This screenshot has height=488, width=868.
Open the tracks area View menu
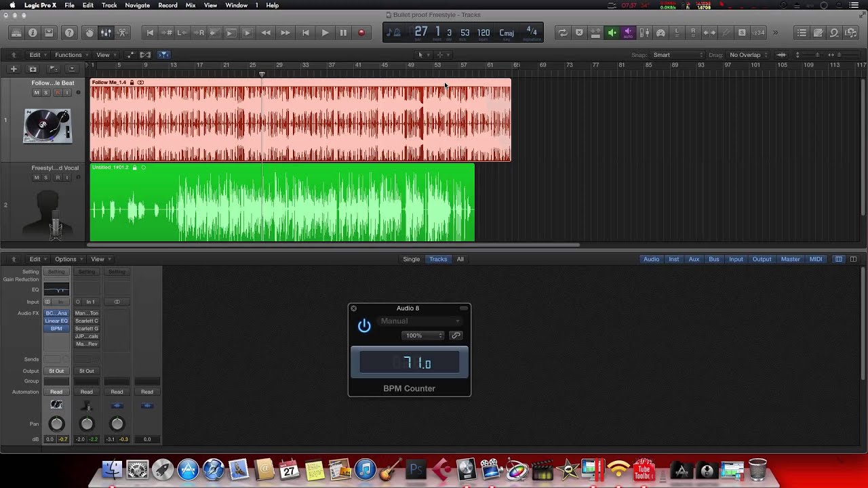105,55
